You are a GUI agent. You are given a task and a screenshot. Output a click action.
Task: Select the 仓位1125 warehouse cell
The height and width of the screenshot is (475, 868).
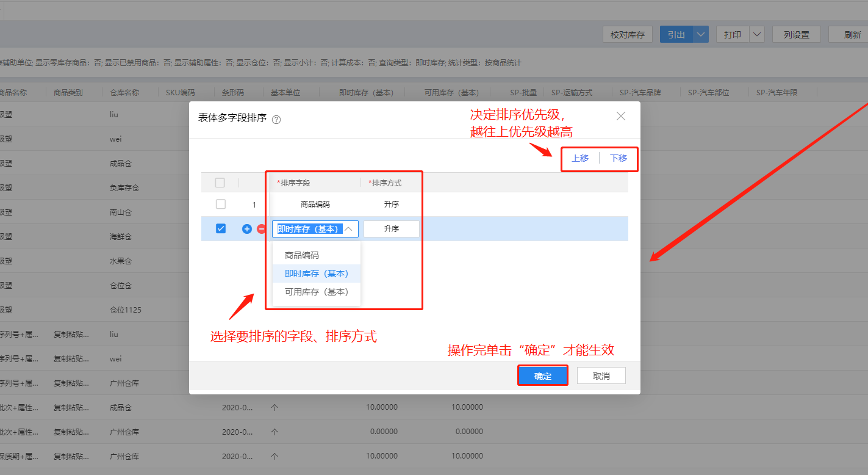click(126, 310)
